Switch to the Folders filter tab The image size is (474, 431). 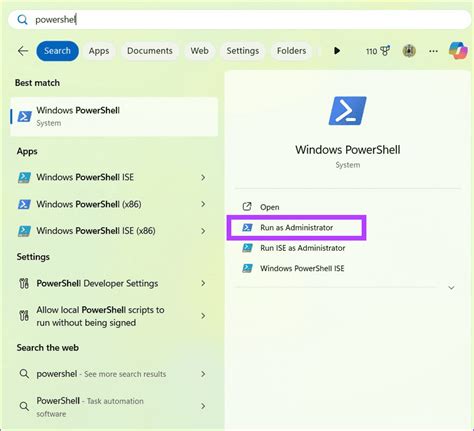pyautogui.click(x=291, y=51)
